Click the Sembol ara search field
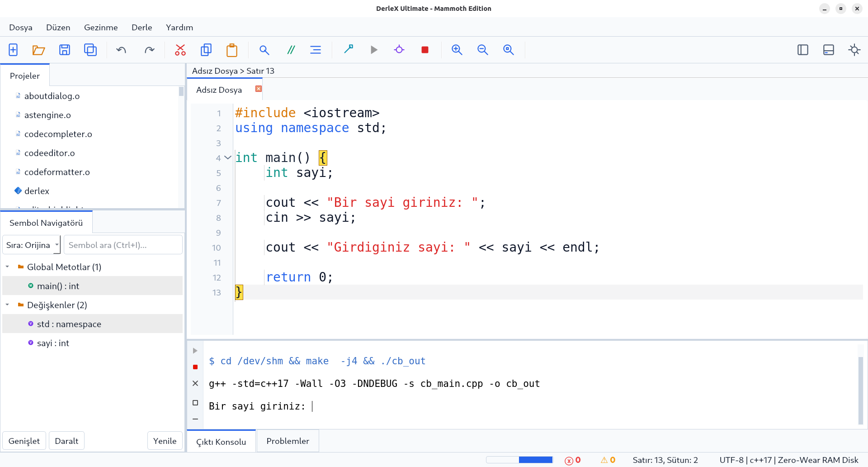 pyautogui.click(x=123, y=245)
